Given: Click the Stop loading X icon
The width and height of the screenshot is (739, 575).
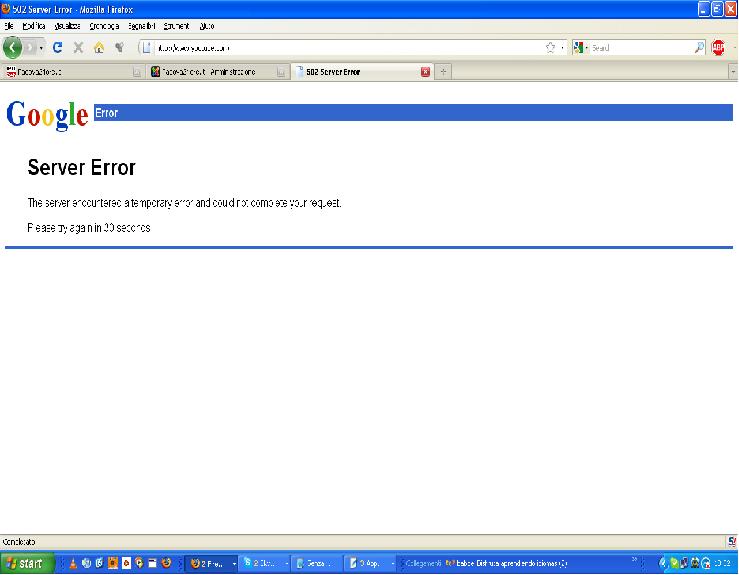Looking at the screenshot, I should (x=78, y=47).
